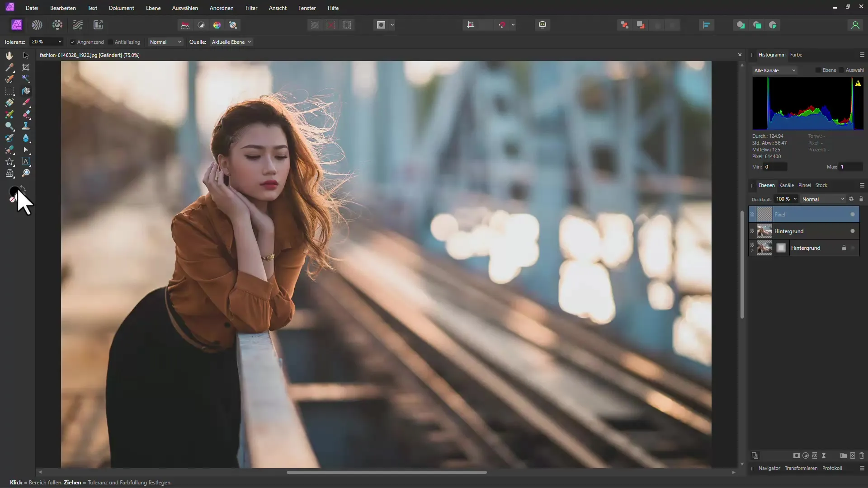Screen dimensions: 868x488
Task: Open Ebenen panel hamburger menu
Action: click(x=862, y=185)
